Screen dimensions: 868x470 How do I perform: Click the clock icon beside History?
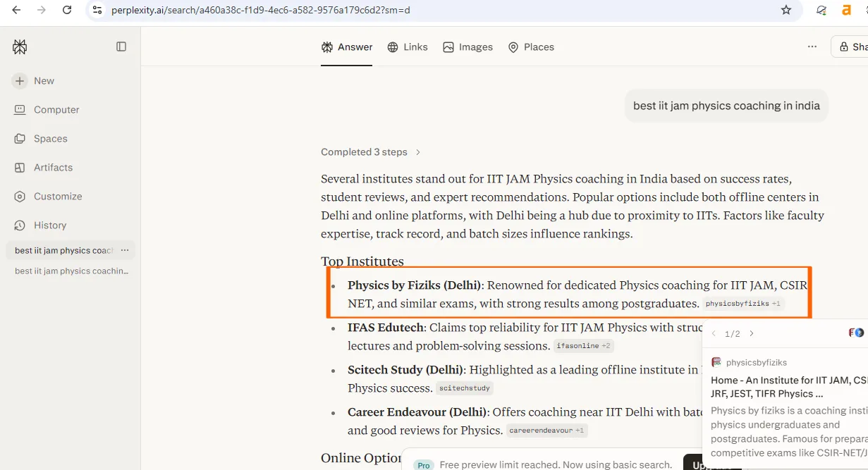pos(20,225)
